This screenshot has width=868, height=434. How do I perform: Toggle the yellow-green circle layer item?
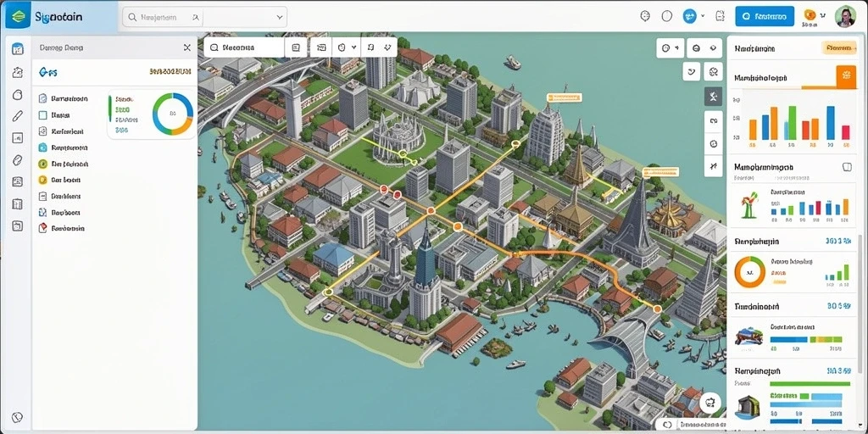[x=42, y=164]
